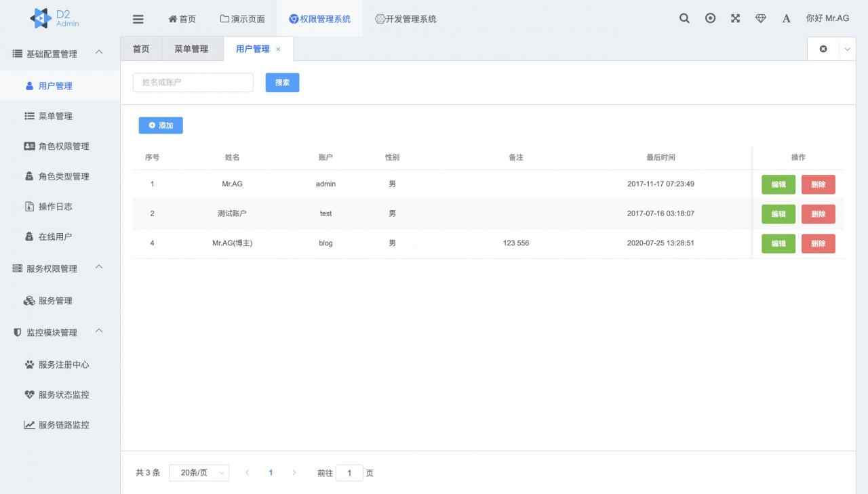Click the 姓名或账户 search input field
The image size is (868, 494).
[x=193, y=82]
